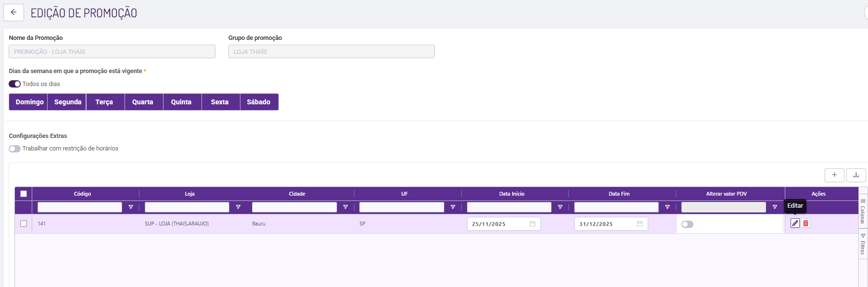The image size is (868, 287).
Task: Check the select-all header checkbox
Action: pos(24,194)
